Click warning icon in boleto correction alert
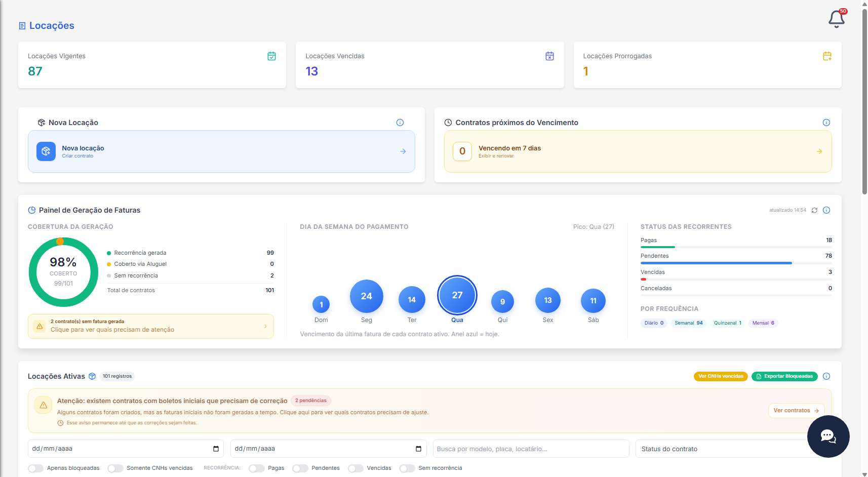Image resolution: width=868 pixels, height=477 pixels. click(44, 405)
